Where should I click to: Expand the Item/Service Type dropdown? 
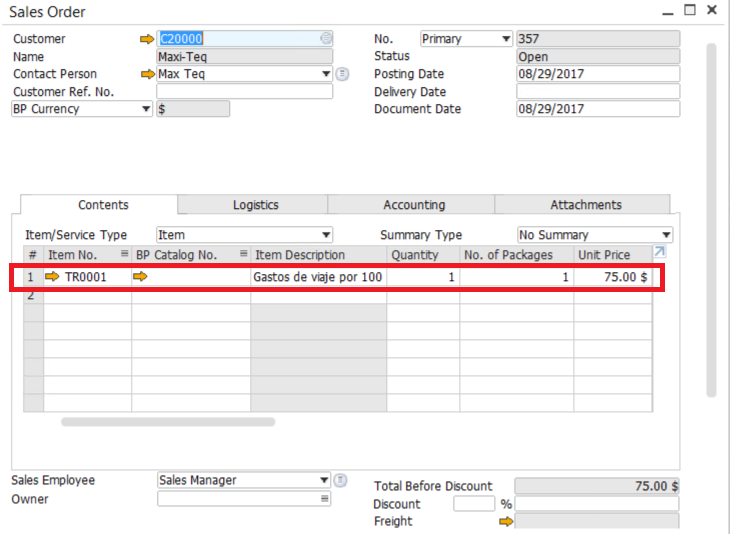(x=326, y=235)
